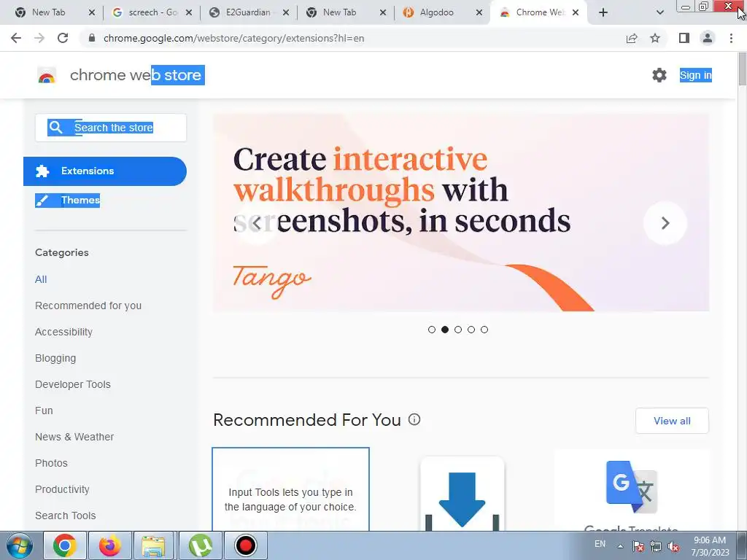
Task: Choose the Developer Tools category
Action: coord(73,384)
